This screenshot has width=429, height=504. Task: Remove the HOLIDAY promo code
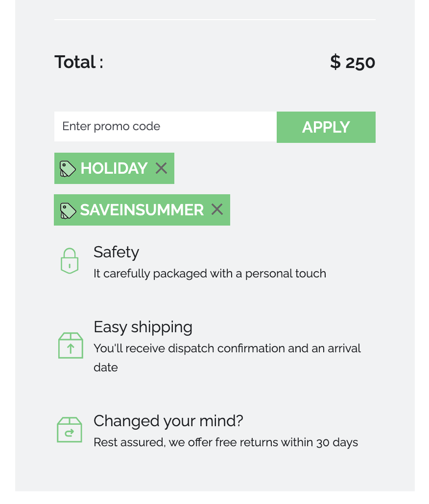pos(161,168)
